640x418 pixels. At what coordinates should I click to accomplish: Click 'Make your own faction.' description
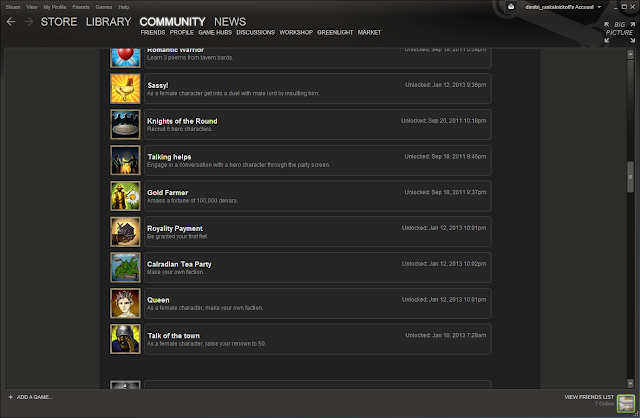176,272
